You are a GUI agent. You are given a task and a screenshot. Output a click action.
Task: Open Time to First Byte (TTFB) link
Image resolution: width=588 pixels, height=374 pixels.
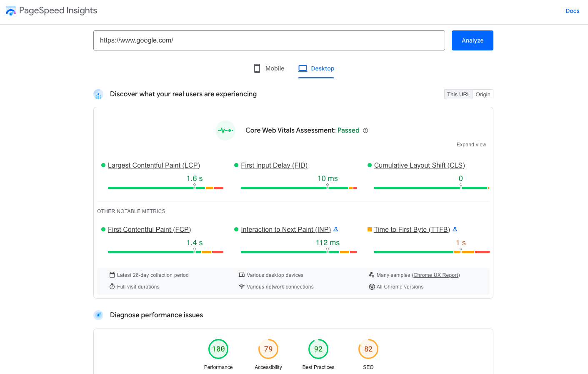[412, 229]
